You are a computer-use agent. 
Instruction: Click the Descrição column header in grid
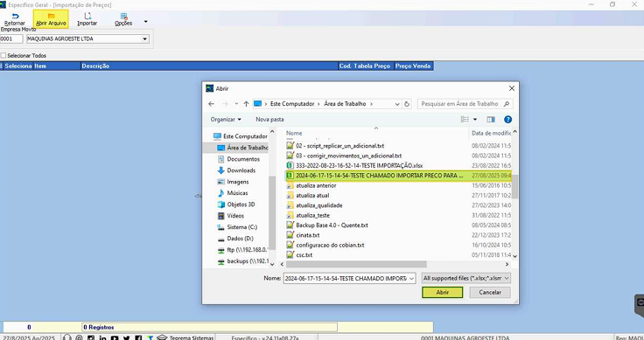click(209, 66)
